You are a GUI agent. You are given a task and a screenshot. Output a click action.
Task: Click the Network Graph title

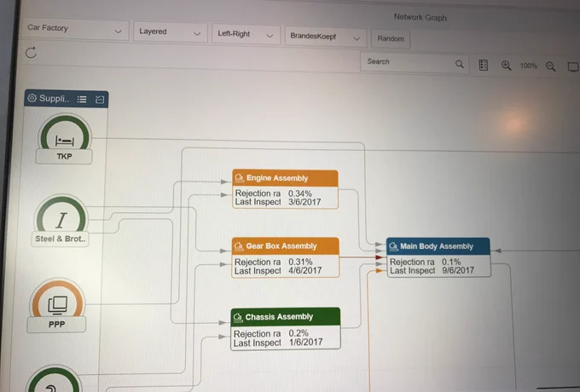pyautogui.click(x=420, y=17)
